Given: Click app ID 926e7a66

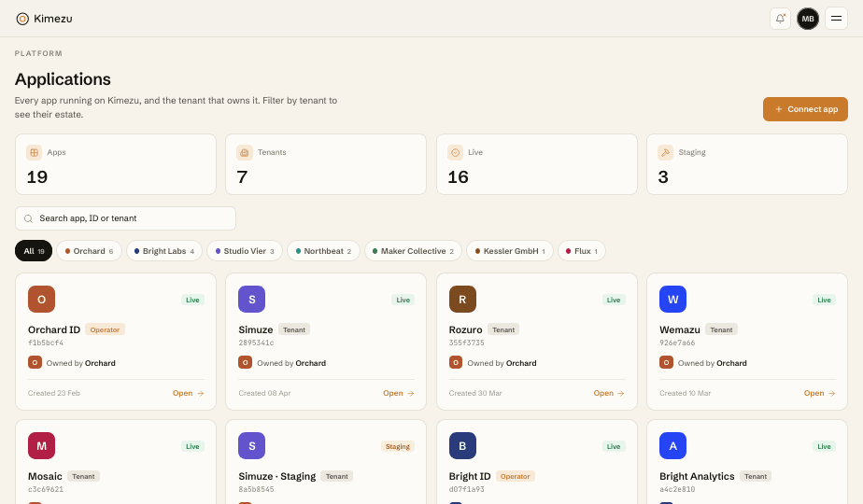Looking at the screenshot, I should click(x=677, y=343).
